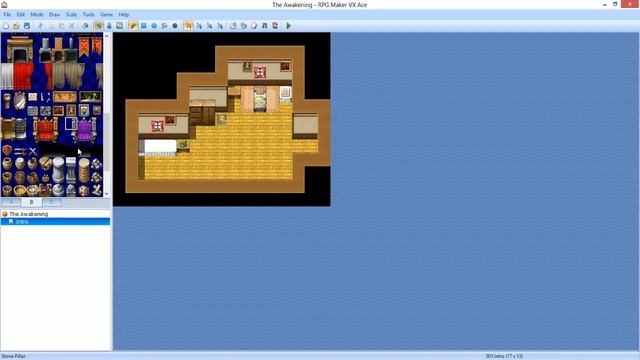
Task: Pick the red throne tile
Action: 45,130
